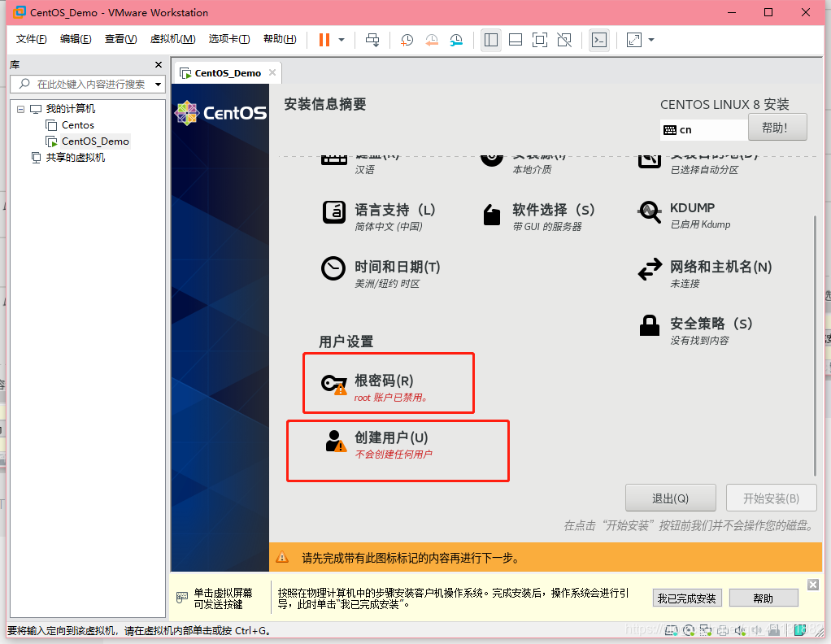
Task: Select CentOS_Demo in the library tree
Action: click(x=95, y=141)
